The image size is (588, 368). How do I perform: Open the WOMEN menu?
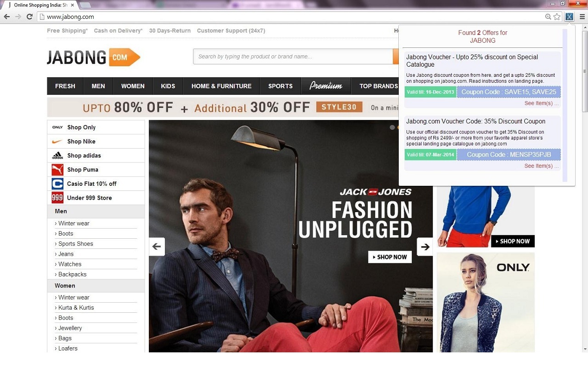coord(133,86)
